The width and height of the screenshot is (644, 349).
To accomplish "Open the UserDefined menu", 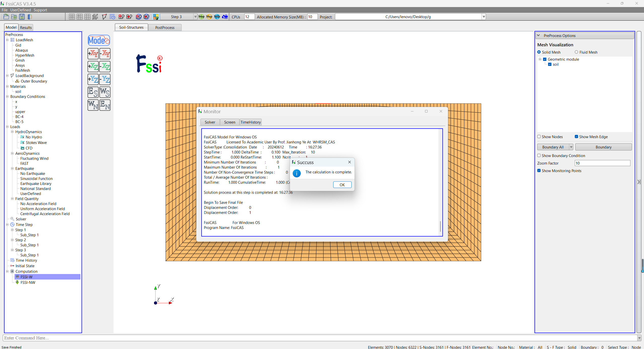I will click(x=20, y=10).
